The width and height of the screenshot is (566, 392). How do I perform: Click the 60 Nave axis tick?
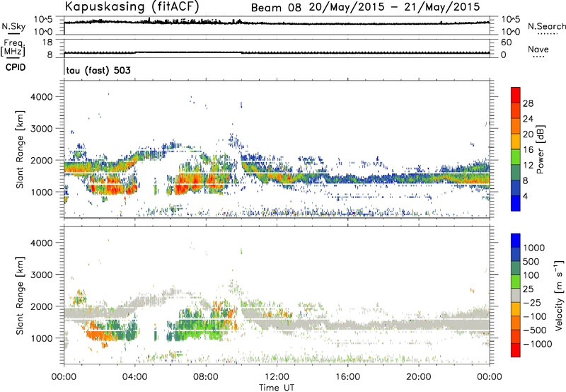tap(506, 42)
